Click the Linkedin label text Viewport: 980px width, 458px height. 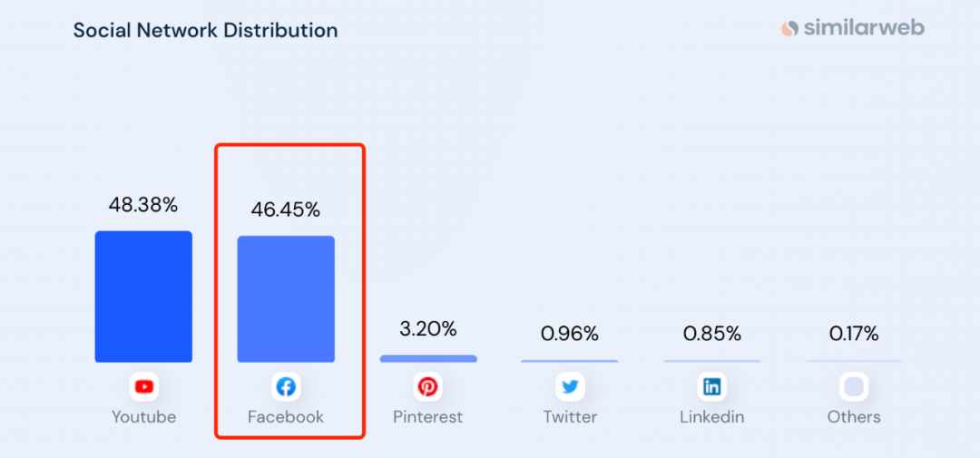pyautogui.click(x=712, y=417)
